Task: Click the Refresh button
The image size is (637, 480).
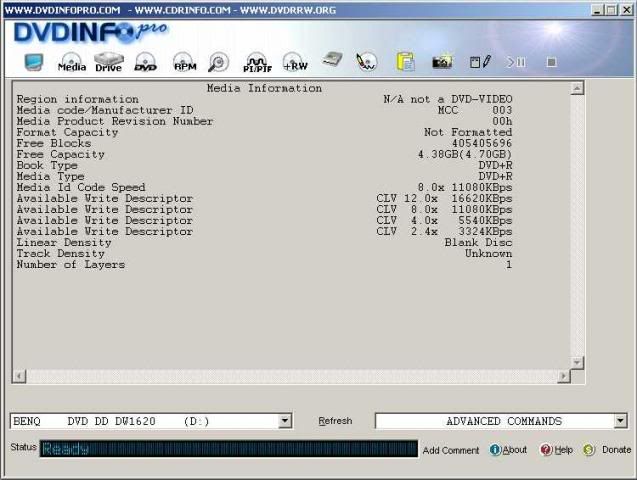Action: [335, 421]
